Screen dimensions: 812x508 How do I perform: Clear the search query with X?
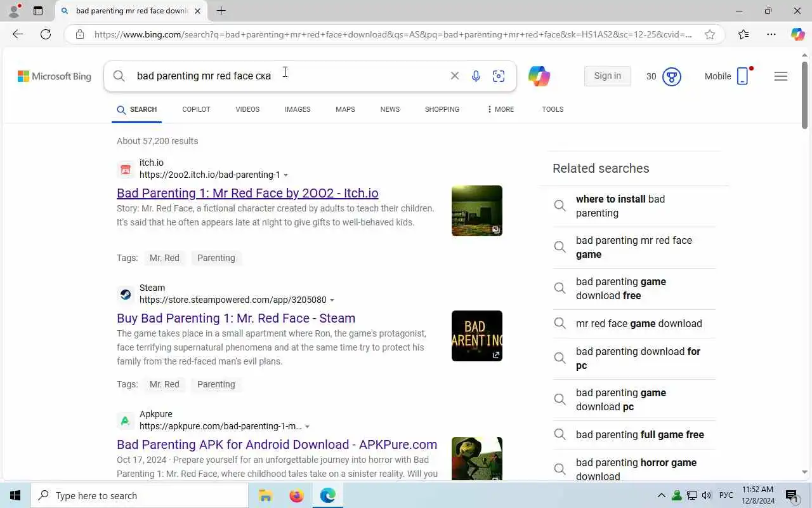(455, 76)
